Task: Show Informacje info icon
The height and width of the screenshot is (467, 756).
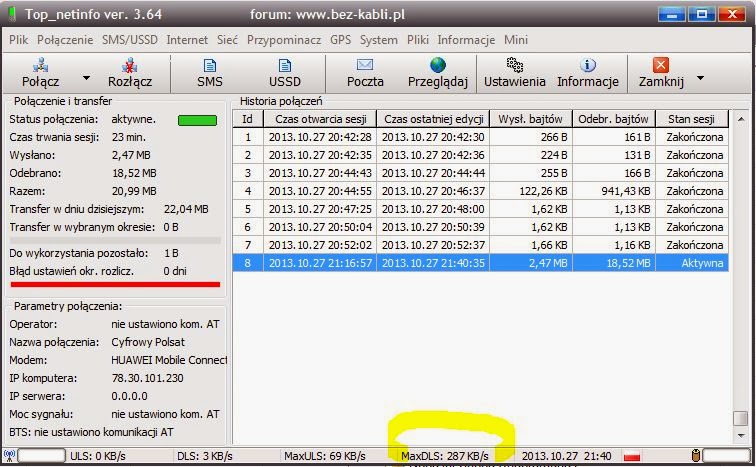Action: tap(588, 65)
